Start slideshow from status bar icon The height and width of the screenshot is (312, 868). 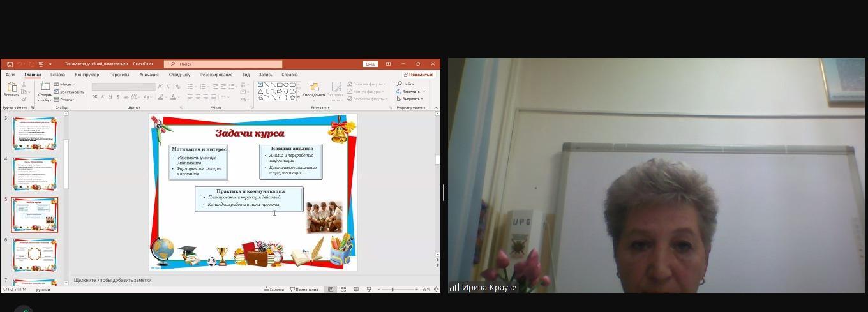[x=368, y=290]
